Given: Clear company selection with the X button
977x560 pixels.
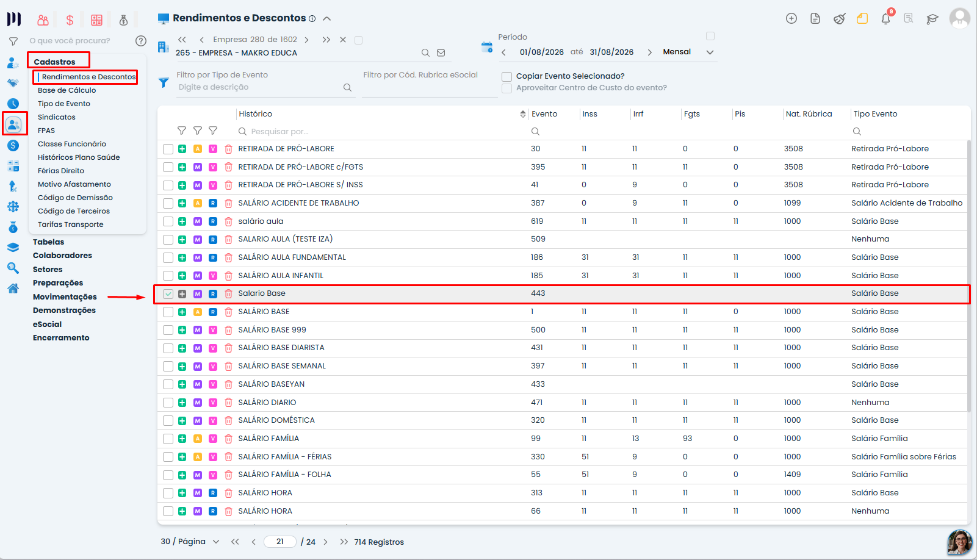Looking at the screenshot, I should click(343, 40).
